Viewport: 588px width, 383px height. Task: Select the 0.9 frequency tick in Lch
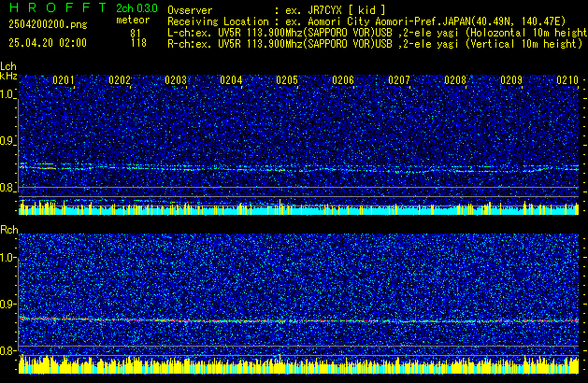[7, 141]
